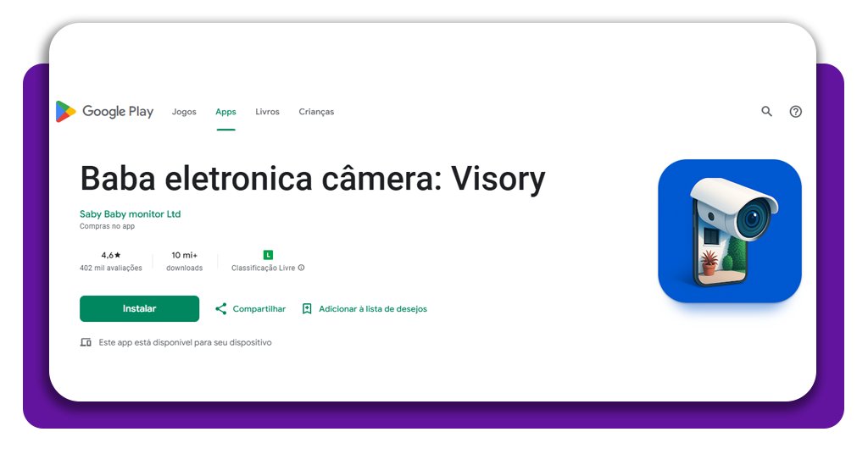Click the share icon beside Compartilhar
This screenshot has width=868, height=454.
click(221, 308)
